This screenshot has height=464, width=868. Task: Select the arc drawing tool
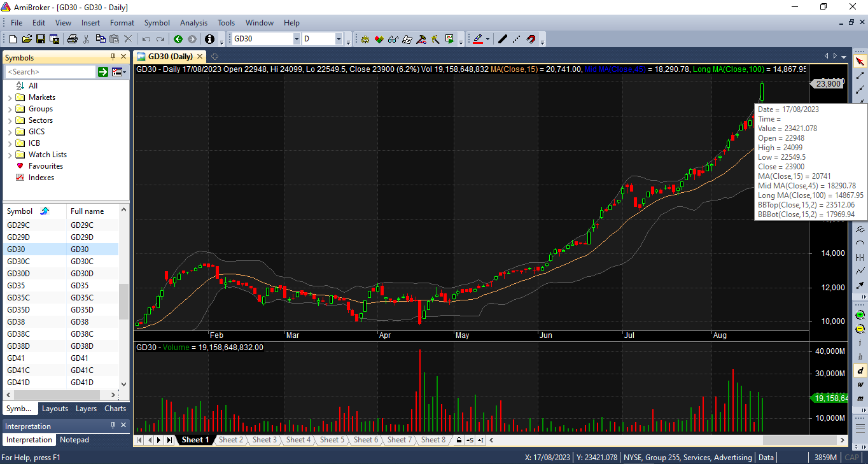pos(860,243)
